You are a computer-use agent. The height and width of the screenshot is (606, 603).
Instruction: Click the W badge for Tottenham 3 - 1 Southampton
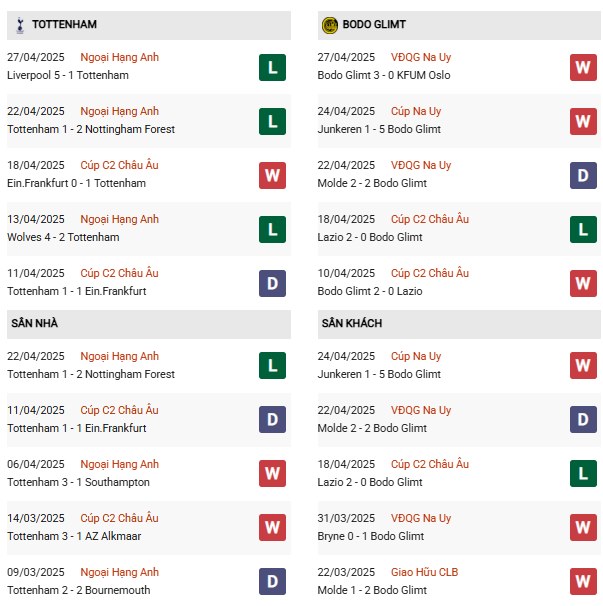click(272, 474)
